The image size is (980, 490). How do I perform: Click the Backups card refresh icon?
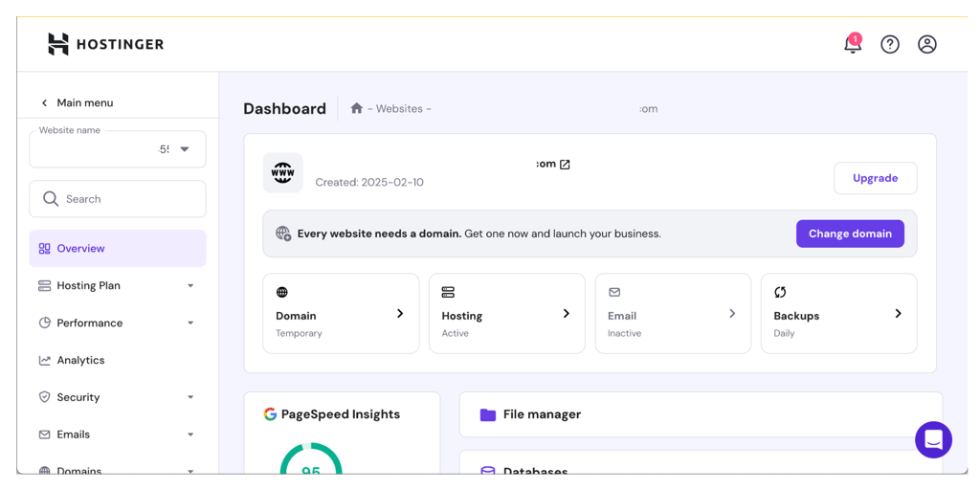780,292
